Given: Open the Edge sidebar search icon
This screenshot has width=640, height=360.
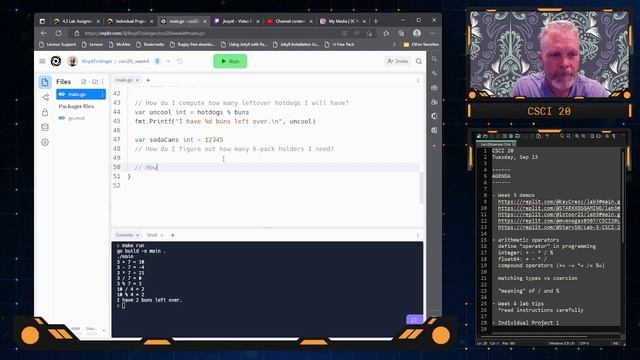Looking at the screenshot, I should click(434, 59).
